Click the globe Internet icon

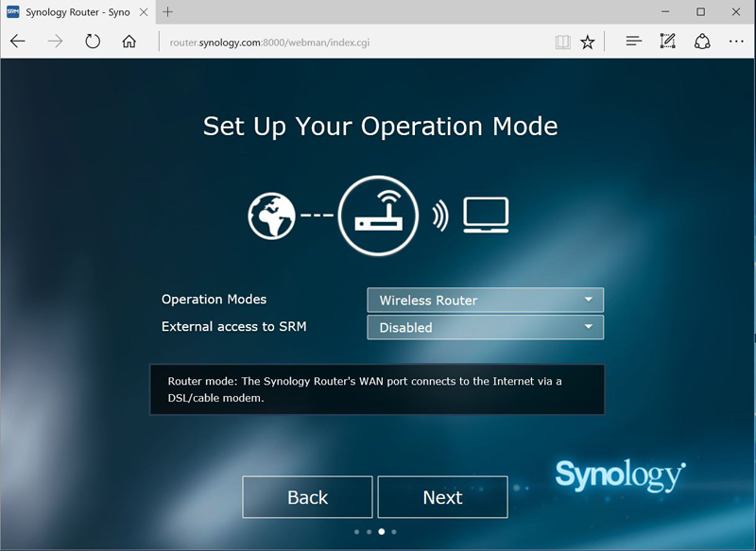271,215
